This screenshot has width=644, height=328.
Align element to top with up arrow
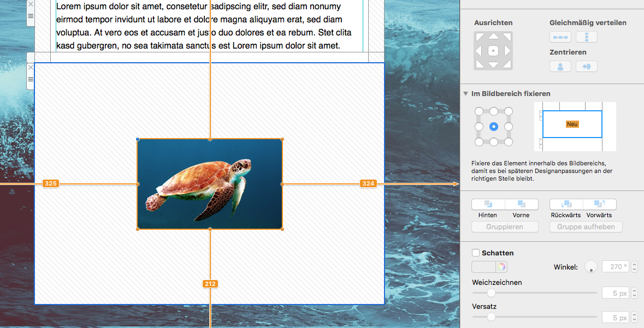pyautogui.click(x=493, y=36)
